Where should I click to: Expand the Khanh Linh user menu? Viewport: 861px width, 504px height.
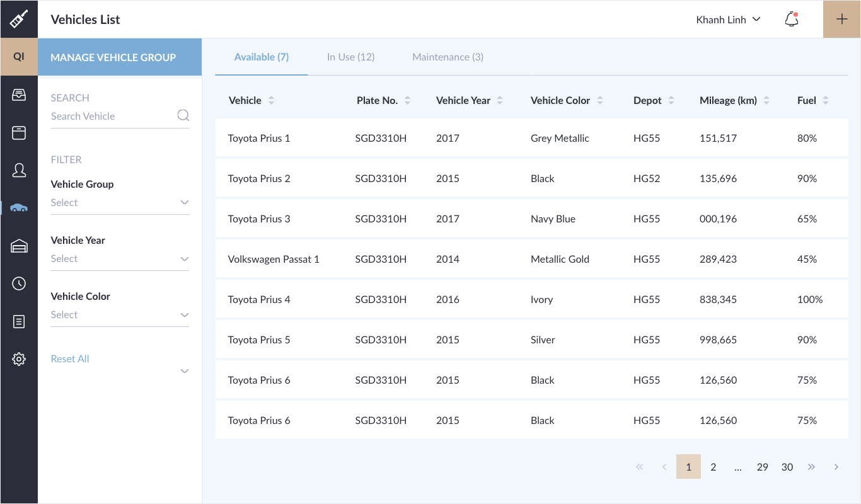click(729, 20)
